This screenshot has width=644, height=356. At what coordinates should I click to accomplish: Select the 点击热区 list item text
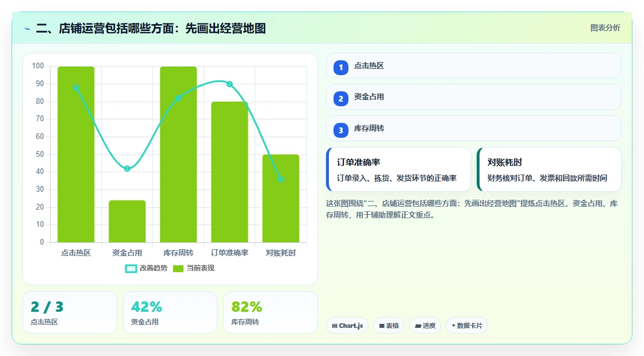[x=369, y=65]
